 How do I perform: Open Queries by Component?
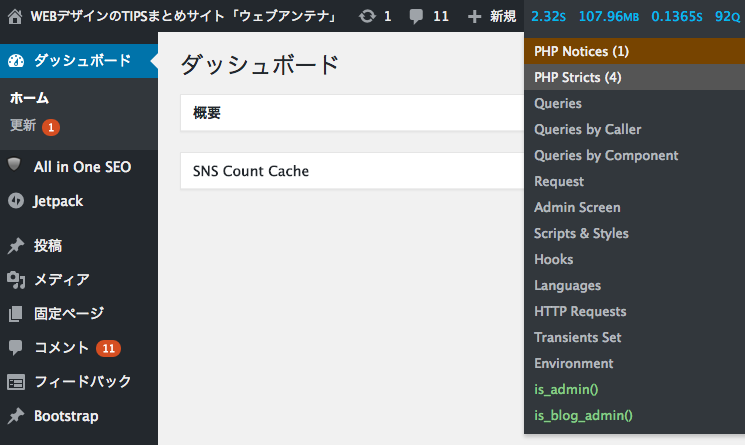[606, 155]
